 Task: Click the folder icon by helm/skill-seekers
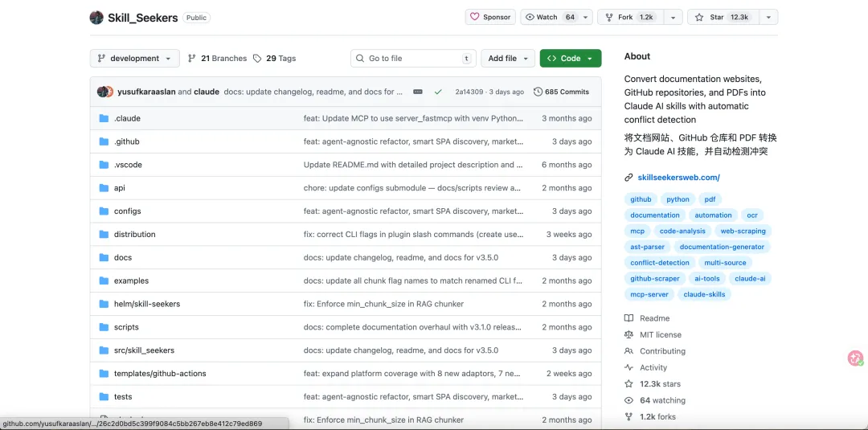coord(104,304)
